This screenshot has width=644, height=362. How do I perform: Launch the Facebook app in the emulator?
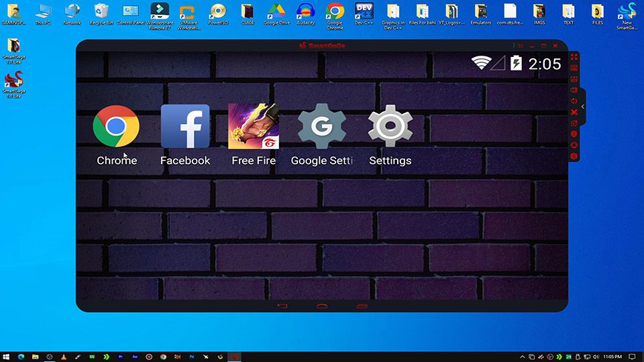click(185, 127)
